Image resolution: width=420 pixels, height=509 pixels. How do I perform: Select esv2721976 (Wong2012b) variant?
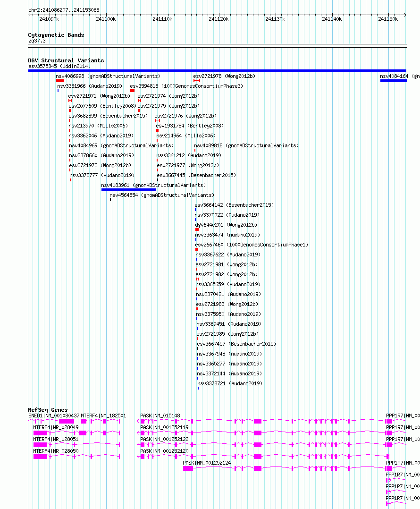click(185, 116)
